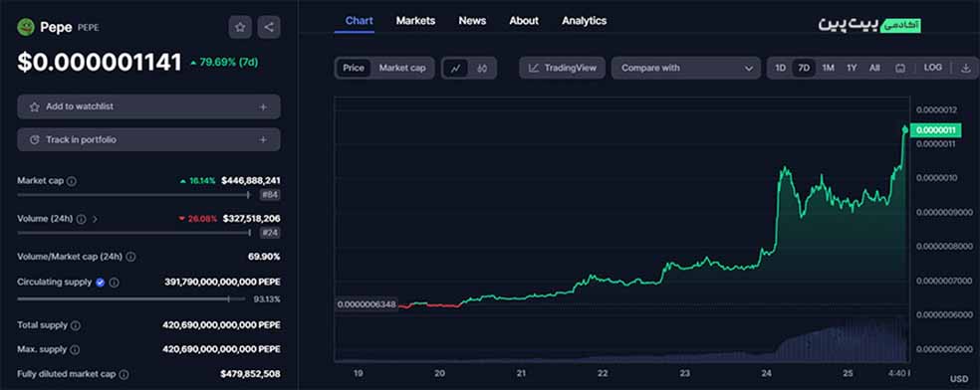Click the $327,518,206 volume value
This screenshot has height=390, width=980.
(x=251, y=219)
